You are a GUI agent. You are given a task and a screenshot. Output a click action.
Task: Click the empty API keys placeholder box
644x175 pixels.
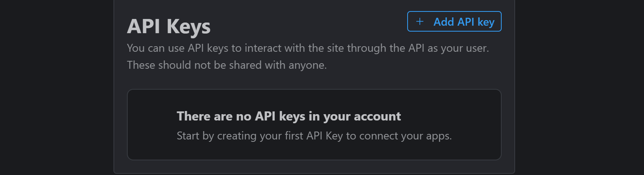tap(314, 124)
